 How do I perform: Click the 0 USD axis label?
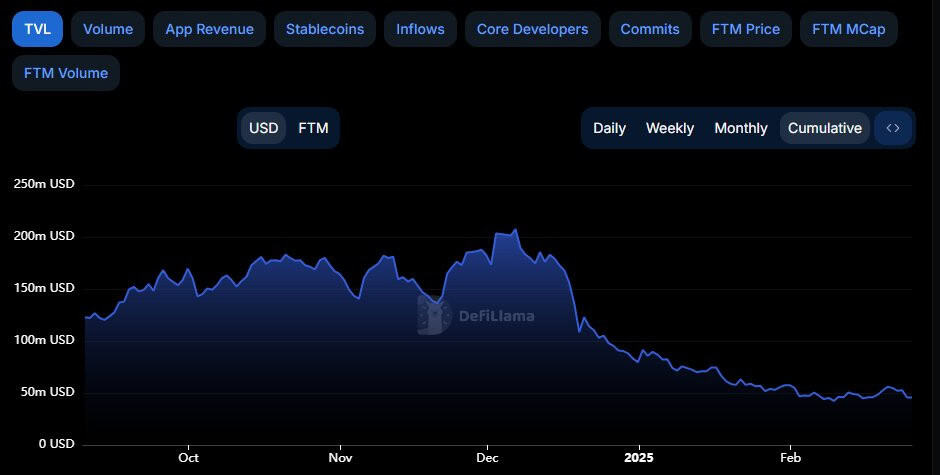(57, 444)
